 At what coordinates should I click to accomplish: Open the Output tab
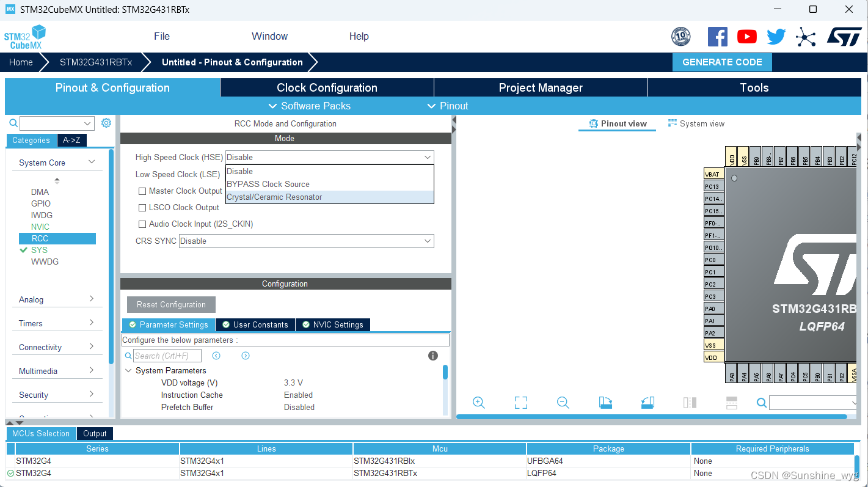coord(95,434)
